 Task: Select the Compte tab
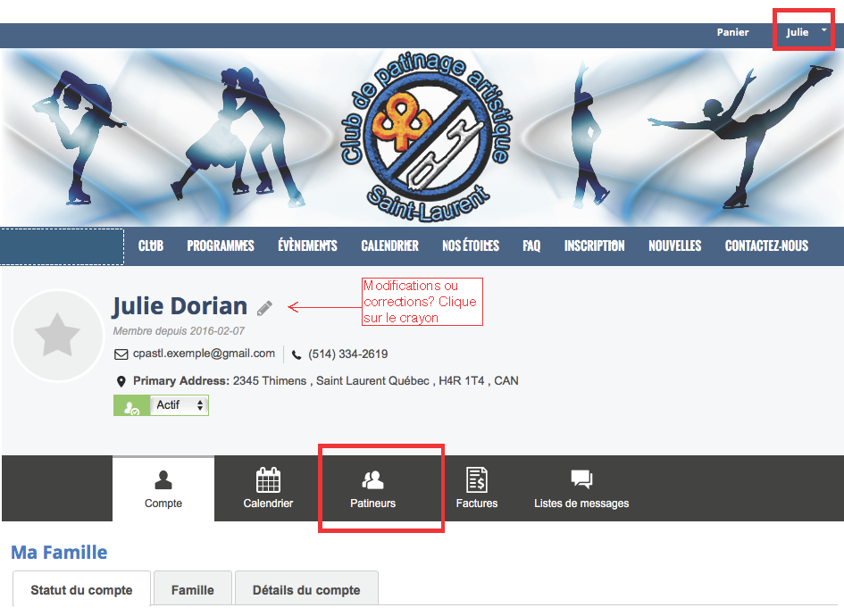coord(163,488)
